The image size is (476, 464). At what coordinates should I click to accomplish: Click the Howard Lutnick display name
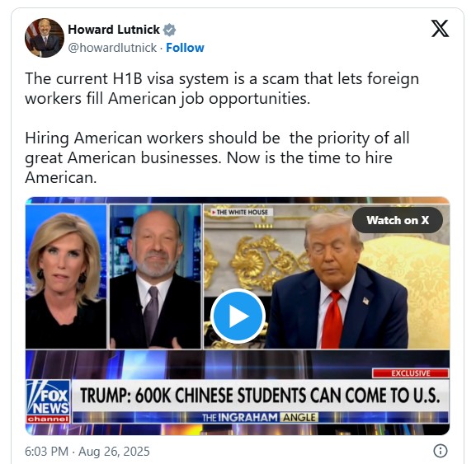(x=114, y=30)
